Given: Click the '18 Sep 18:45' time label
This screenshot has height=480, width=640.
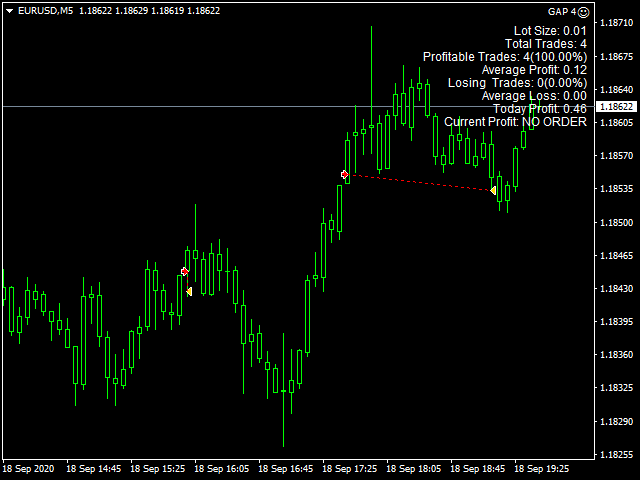Looking at the screenshot, I should click(x=478, y=469).
